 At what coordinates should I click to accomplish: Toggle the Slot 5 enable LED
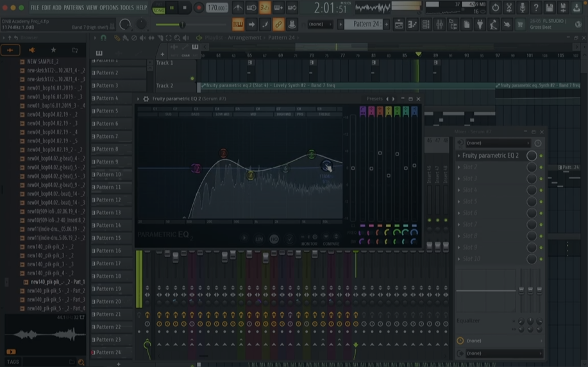541,202
